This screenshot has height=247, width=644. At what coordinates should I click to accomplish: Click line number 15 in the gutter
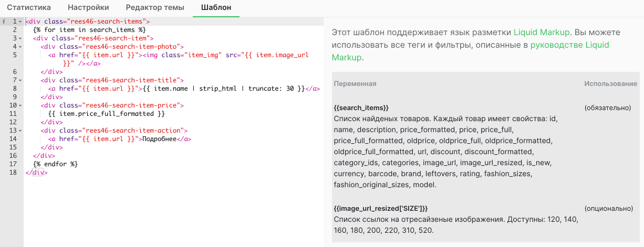(x=13, y=147)
